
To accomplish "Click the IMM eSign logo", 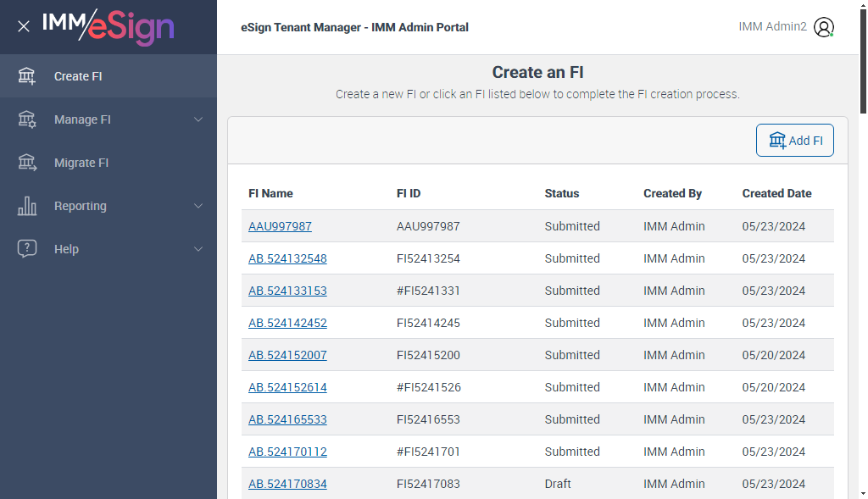I will click(108, 26).
